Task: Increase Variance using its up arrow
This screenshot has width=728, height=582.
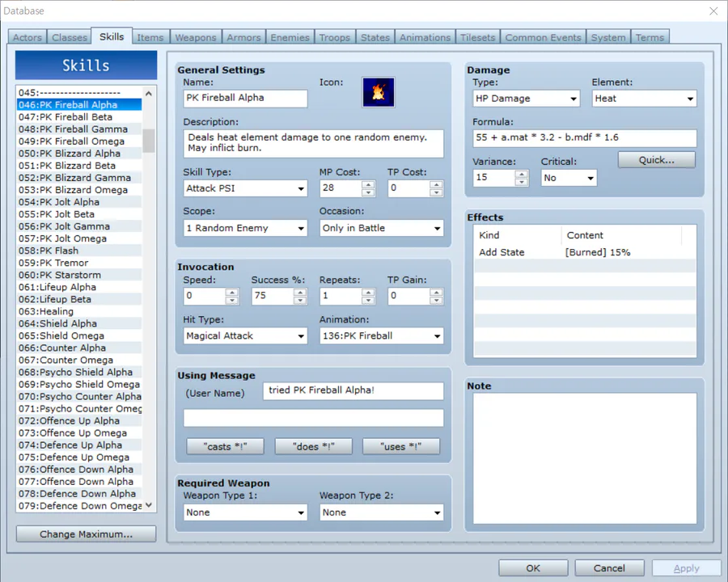Action: click(x=522, y=174)
